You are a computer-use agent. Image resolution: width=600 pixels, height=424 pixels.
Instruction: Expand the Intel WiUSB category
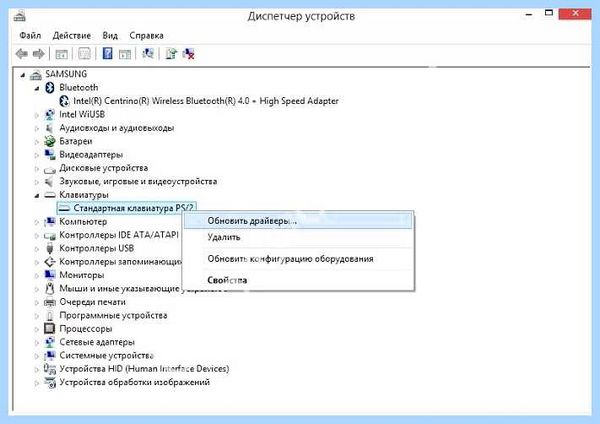pyautogui.click(x=37, y=115)
